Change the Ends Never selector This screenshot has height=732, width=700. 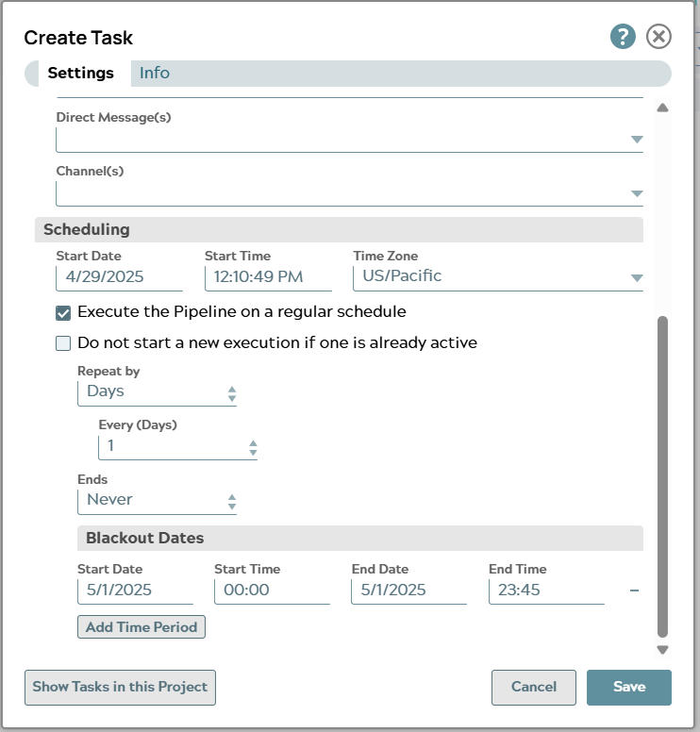pos(157,501)
